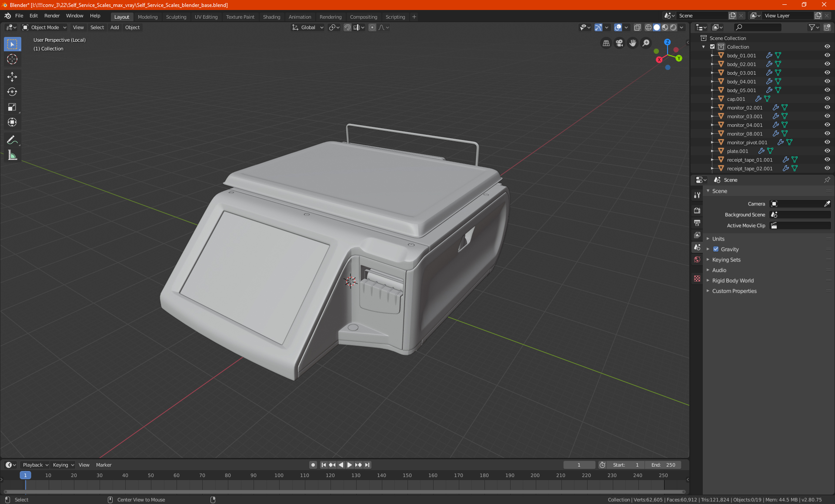This screenshot has width=835, height=504.
Task: Pick the Rotate tool
Action: click(12, 92)
